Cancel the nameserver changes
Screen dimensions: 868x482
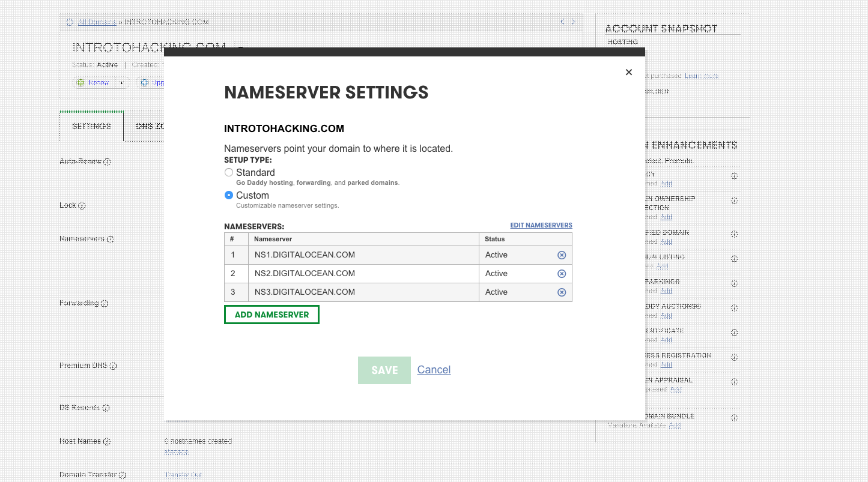[x=434, y=370]
